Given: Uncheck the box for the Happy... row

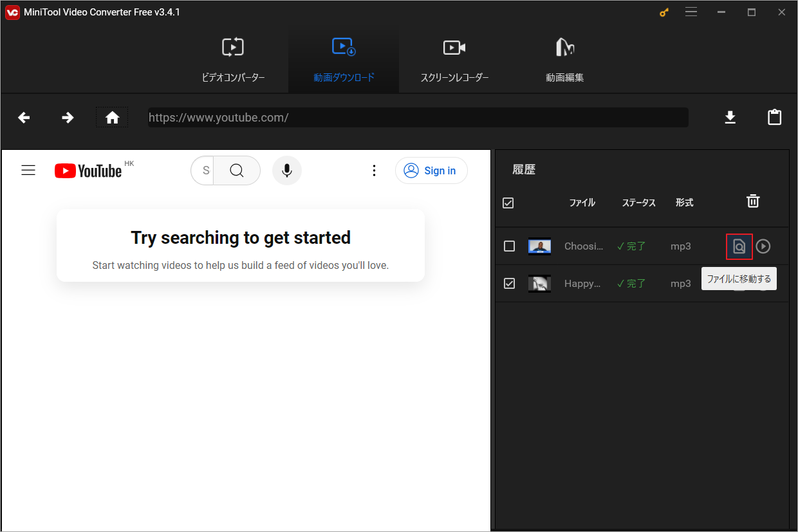Looking at the screenshot, I should (509, 283).
